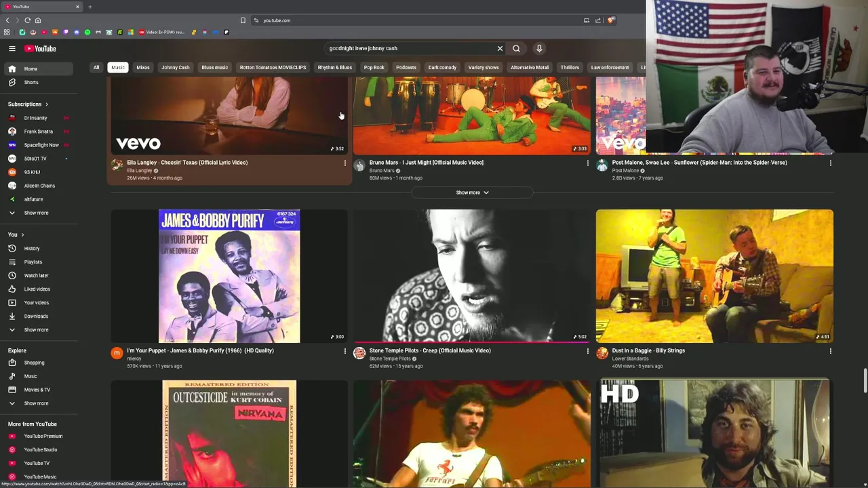Open the Dr Insanity subscription channel
The height and width of the screenshot is (488, 868).
pyautogui.click(x=39, y=118)
